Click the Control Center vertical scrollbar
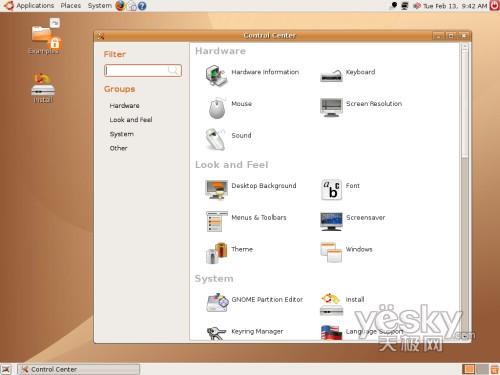The image size is (500, 375). 465,105
